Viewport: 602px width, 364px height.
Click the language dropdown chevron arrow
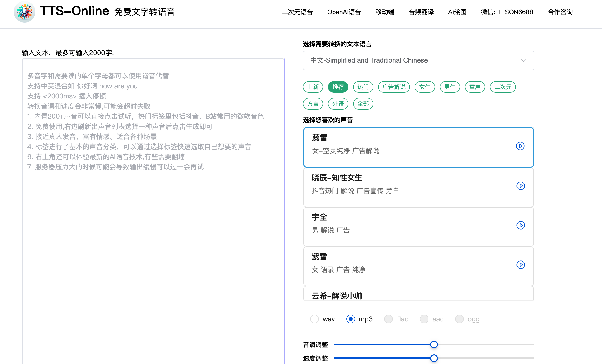point(523,60)
